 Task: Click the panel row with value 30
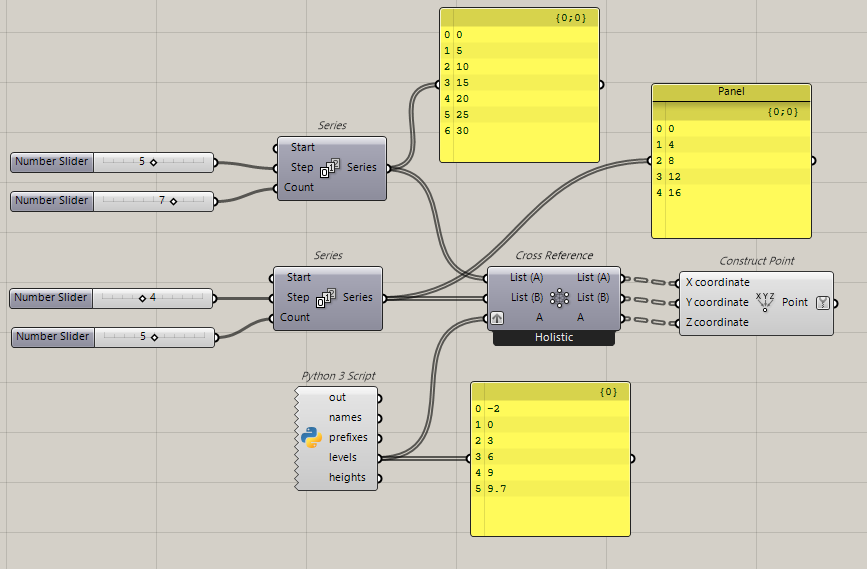(519, 131)
